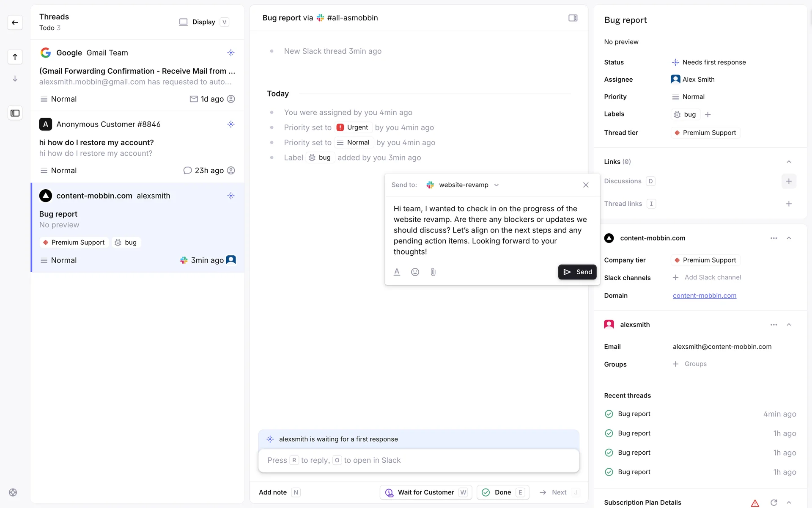Viewport: 812px width, 508px height.
Task: Click the reply input field
Action: tap(418, 460)
